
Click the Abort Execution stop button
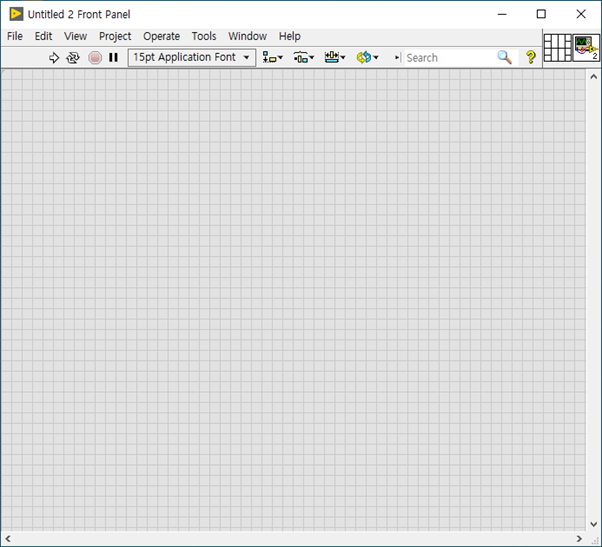[x=95, y=58]
